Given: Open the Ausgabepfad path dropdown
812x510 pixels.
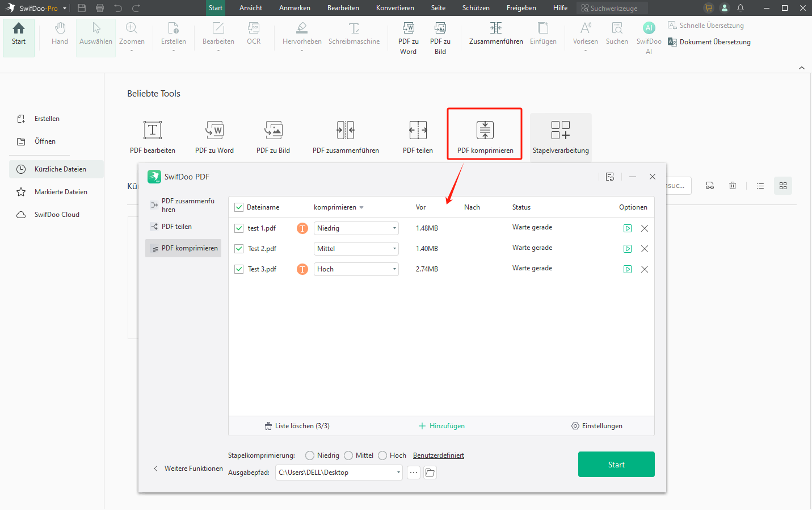Looking at the screenshot, I should 398,473.
